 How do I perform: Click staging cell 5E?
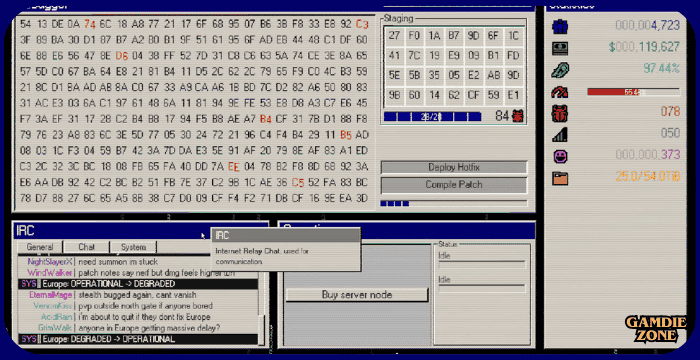point(394,76)
